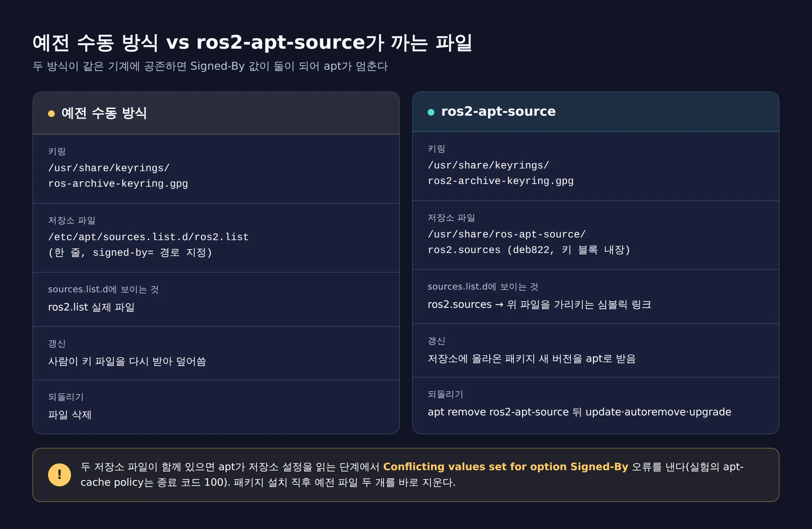Click the ros2-archive-keyring.gpg path in right card
The image size is (812, 529).
click(x=500, y=181)
